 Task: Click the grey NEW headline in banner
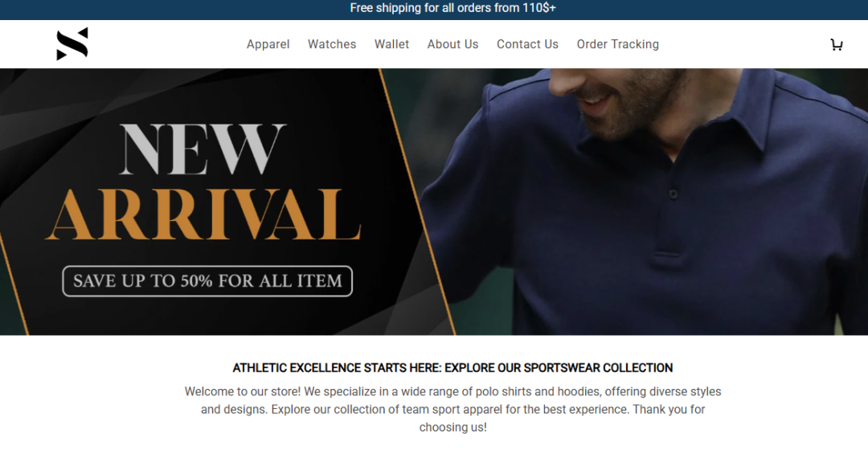tap(203, 149)
